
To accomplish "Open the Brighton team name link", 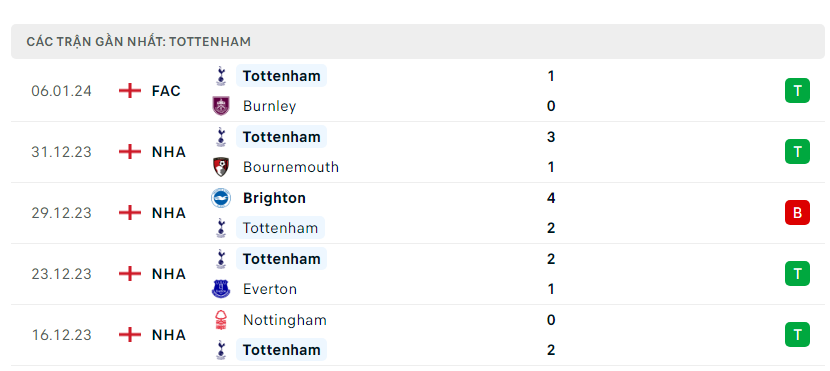I will point(274,198).
